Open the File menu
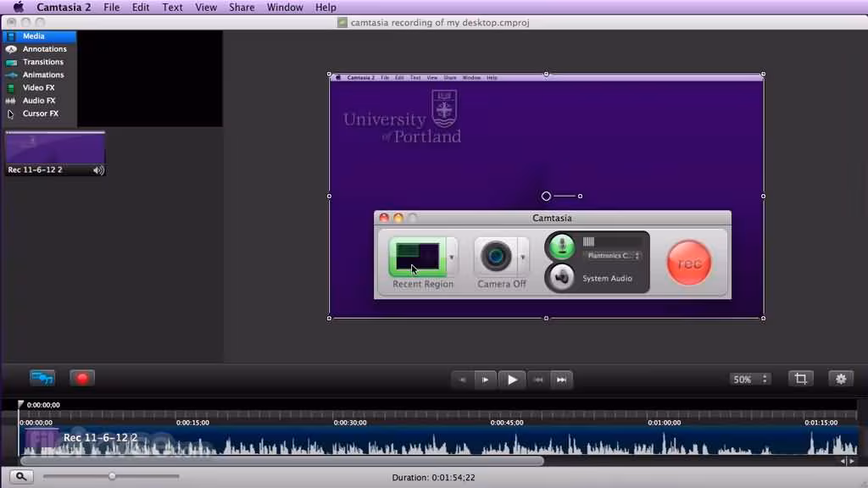The height and width of the screenshot is (488, 868). click(x=111, y=7)
